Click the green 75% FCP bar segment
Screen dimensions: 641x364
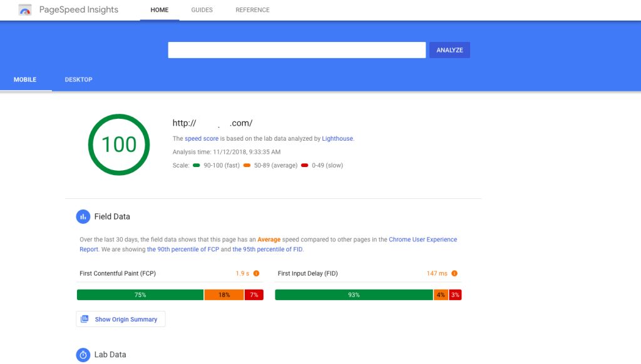coord(140,295)
